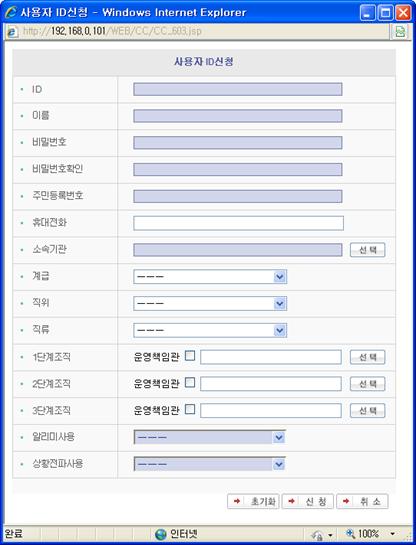
Task: Click the 선택 button for 1단계조직
Action: [368, 357]
